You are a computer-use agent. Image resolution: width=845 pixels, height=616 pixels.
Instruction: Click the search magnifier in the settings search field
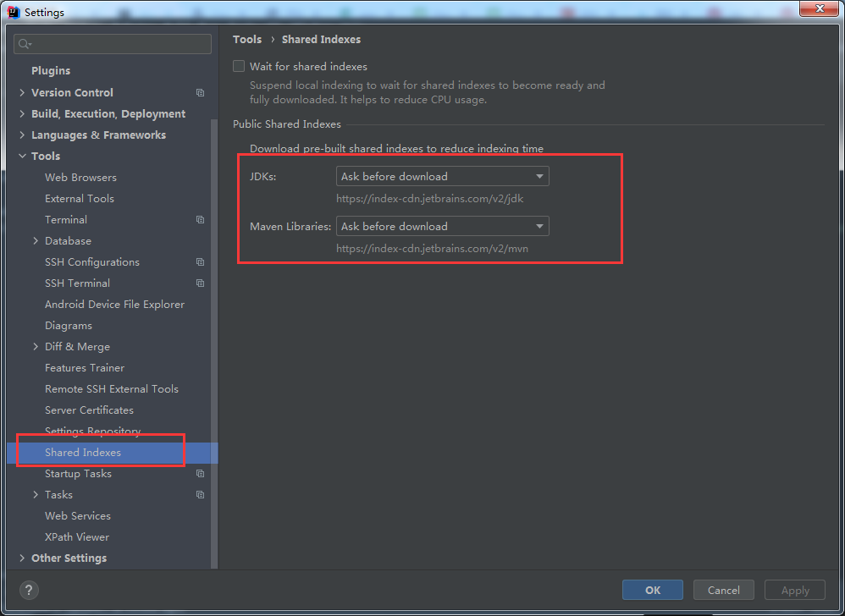[x=22, y=43]
